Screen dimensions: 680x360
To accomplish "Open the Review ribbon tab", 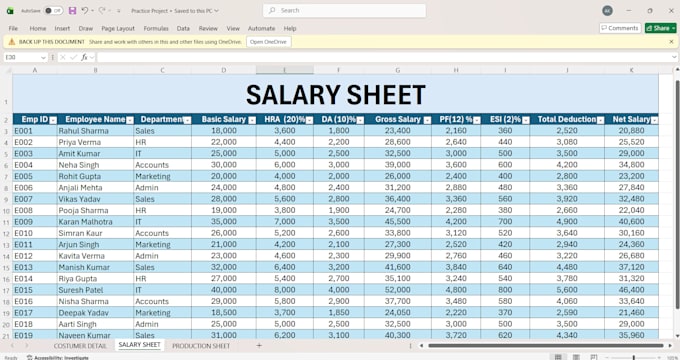I will click(208, 28).
